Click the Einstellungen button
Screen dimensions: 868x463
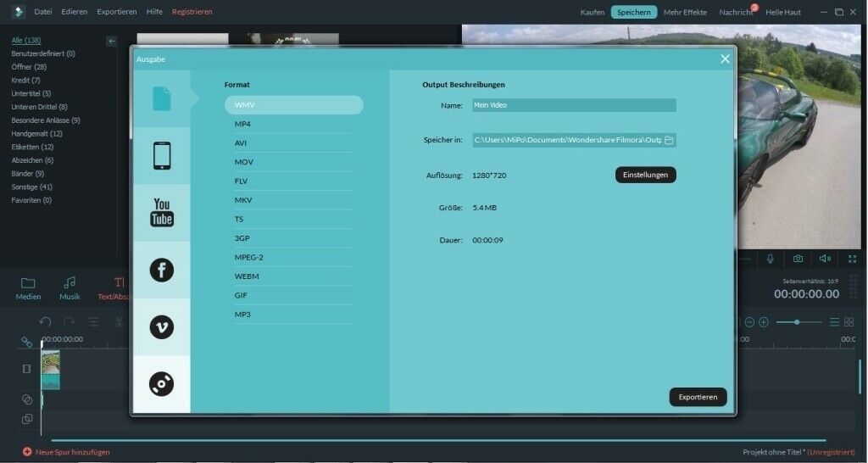(645, 175)
